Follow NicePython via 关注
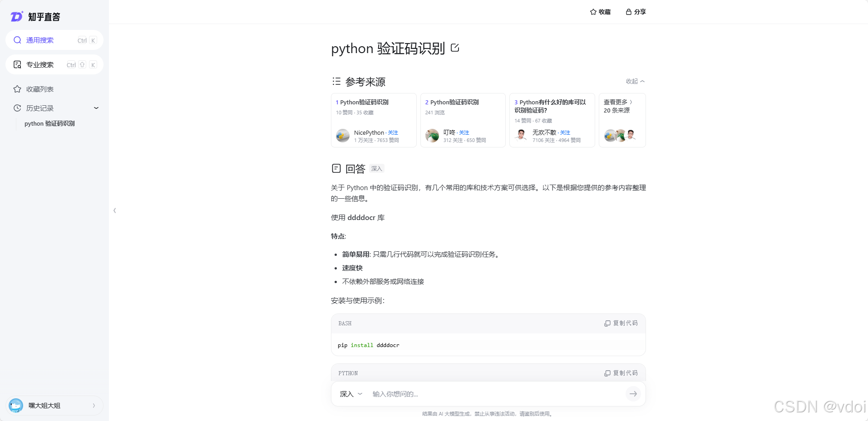The image size is (868, 421). pyautogui.click(x=393, y=132)
